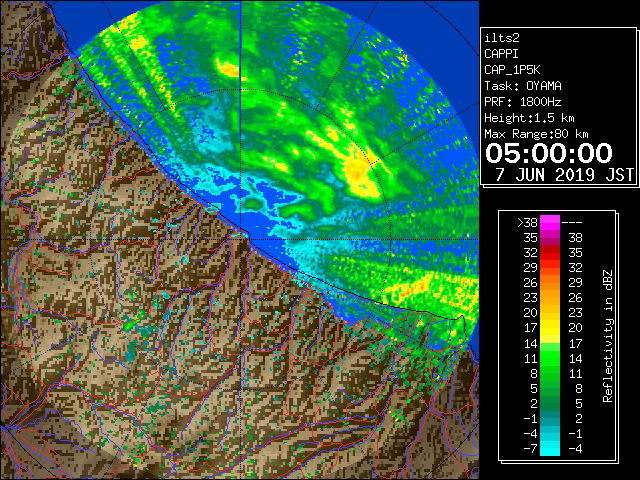The width and height of the screenshot is (640, 480).
Task: Click the cyan -7 to -4 dBZ legend color
Action: coord(550,448)
